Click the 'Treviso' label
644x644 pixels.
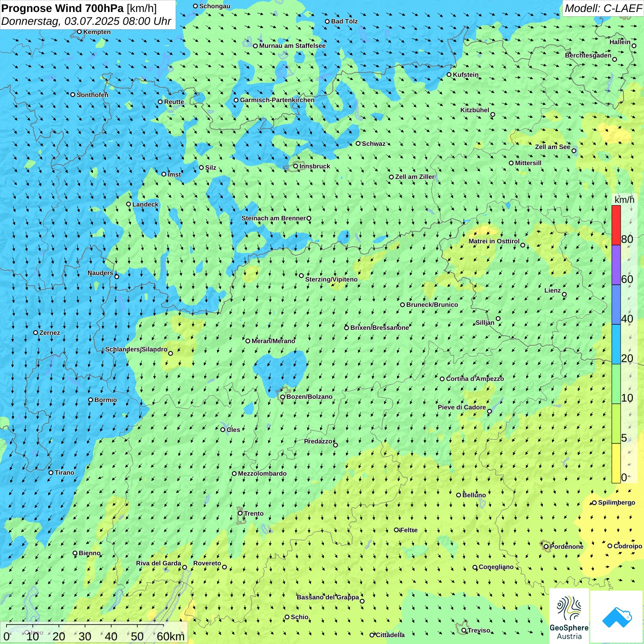(478, 630)
